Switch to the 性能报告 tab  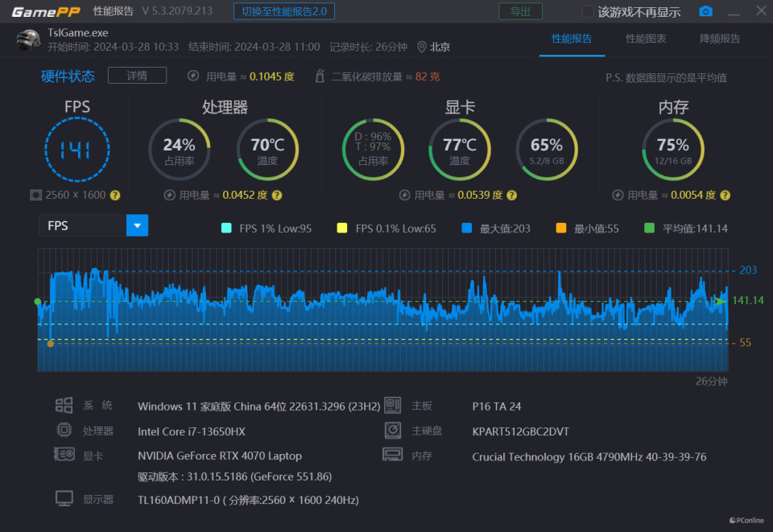pyautogui.click(x=572, y=39)
